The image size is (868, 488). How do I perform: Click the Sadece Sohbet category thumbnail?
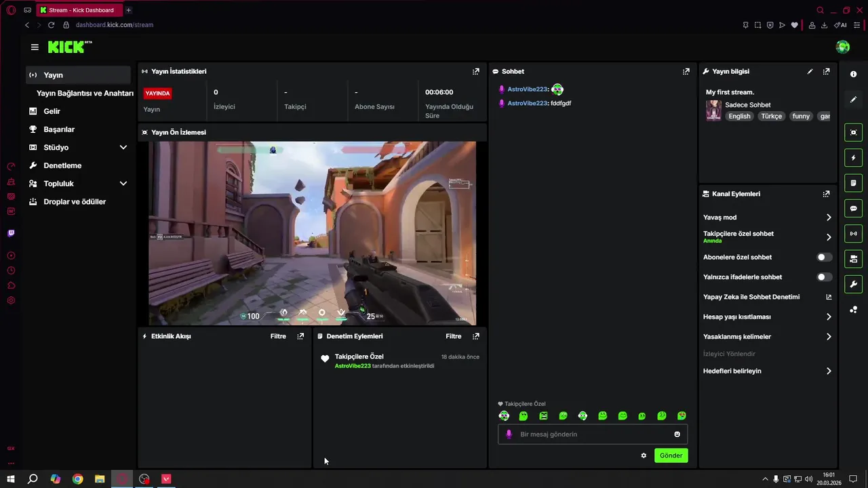713,110
